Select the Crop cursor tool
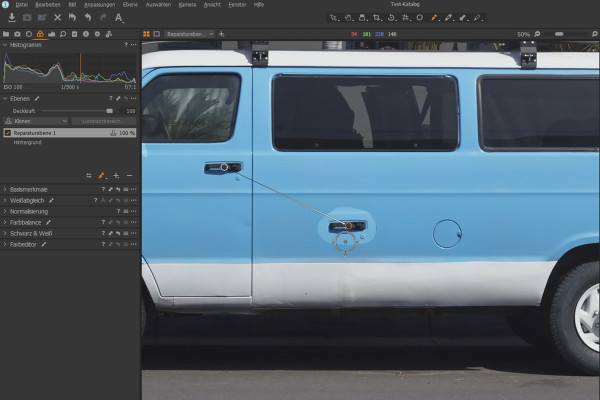The image size is (600, 400). [377, 18]
